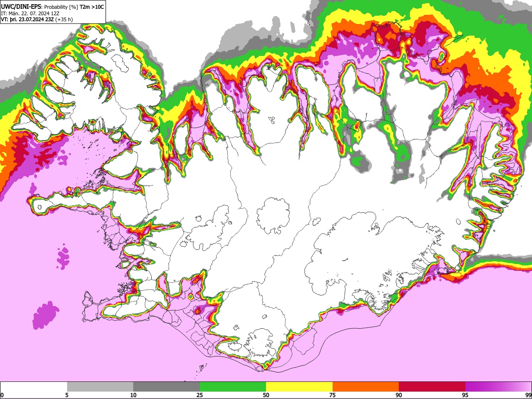Click the legend value '5'
Viewport: 532px width, 399px height.
click(67, 395)
